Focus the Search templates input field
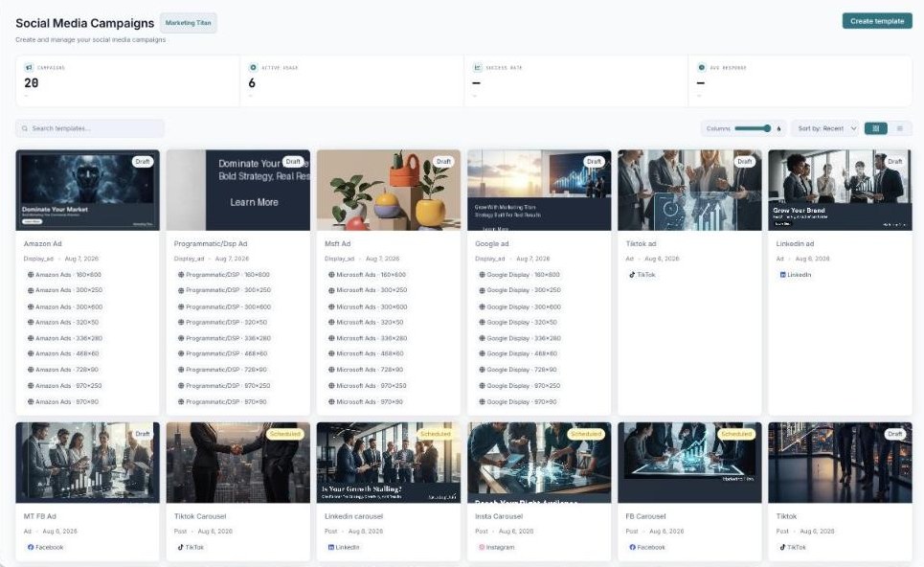This screenshot has height=567, width=924. [90, 128]
